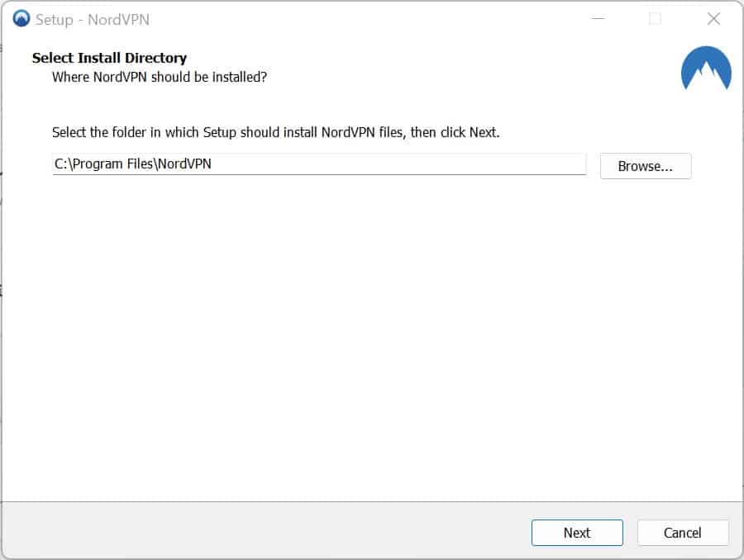Minimize the Setup window

(599, 19)
